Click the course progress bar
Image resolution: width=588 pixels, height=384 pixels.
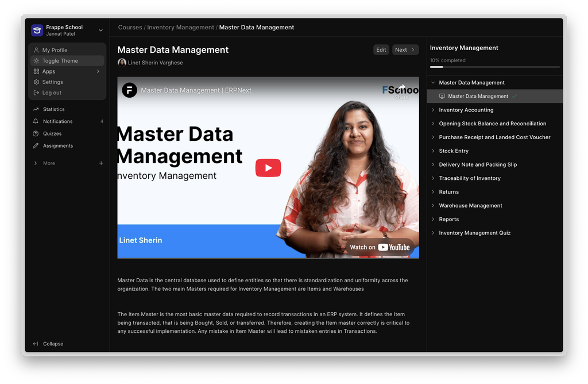click(494, 67)
